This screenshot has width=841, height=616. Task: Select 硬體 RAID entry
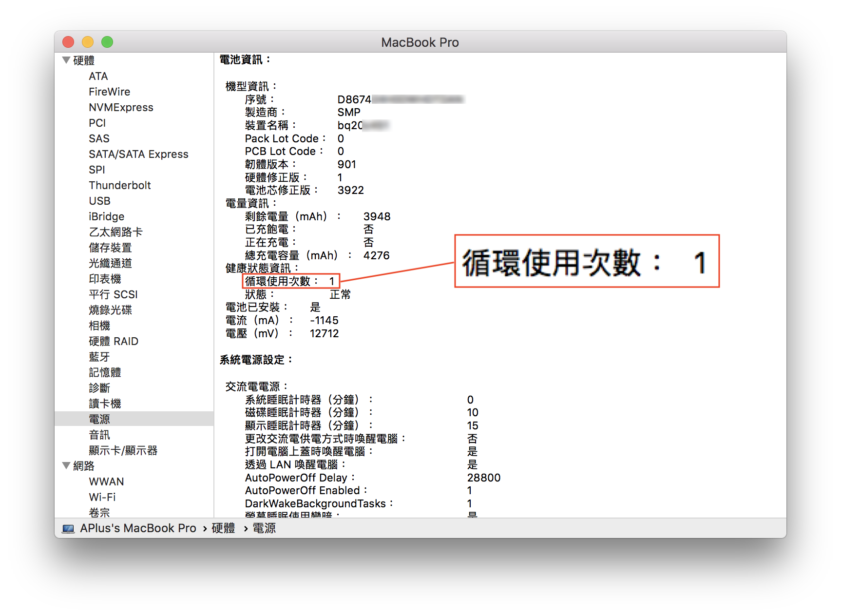point(114,341)
